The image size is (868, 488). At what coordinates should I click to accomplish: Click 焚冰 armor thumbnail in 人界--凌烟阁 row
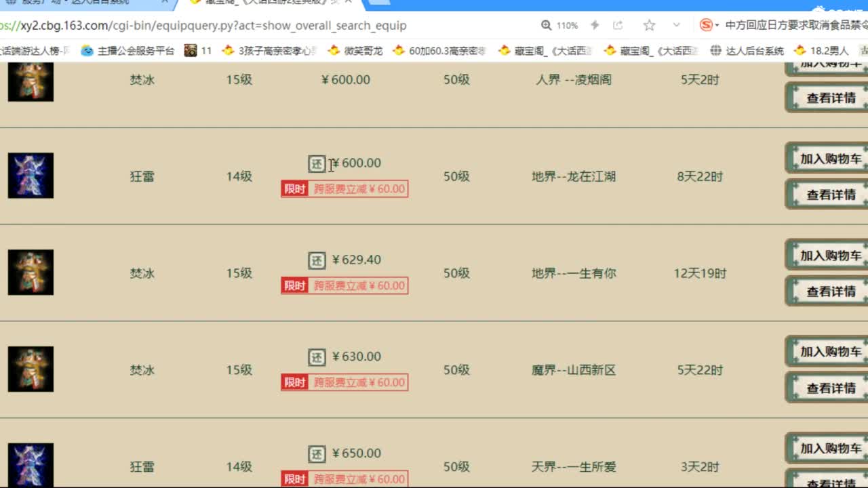[31, 81]
